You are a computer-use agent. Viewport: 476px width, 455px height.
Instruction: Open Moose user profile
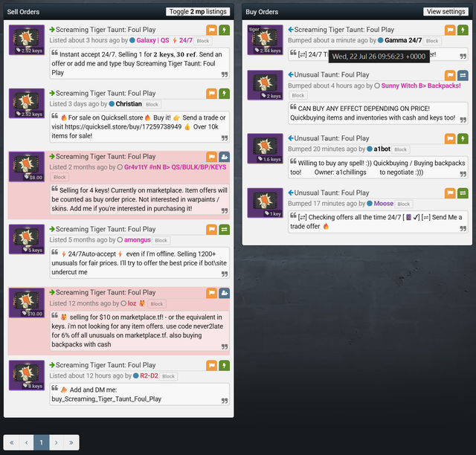click(x=384, y=204)
